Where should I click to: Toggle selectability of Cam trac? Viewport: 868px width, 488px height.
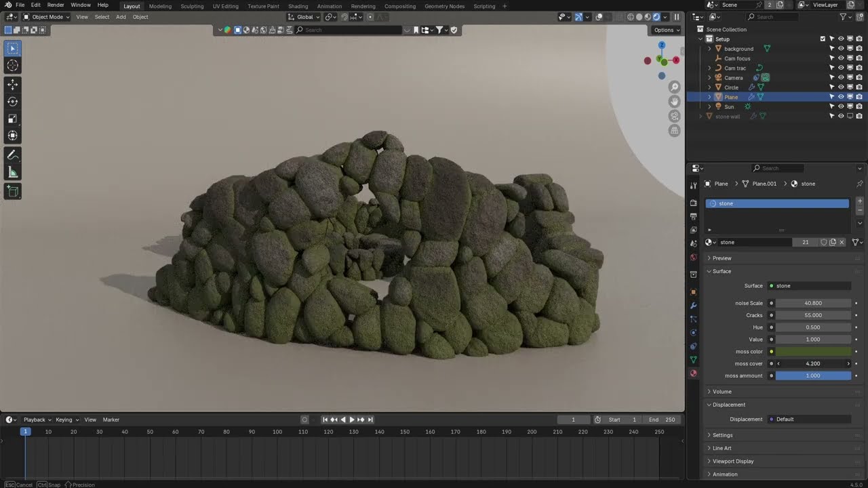pos(832,68)
